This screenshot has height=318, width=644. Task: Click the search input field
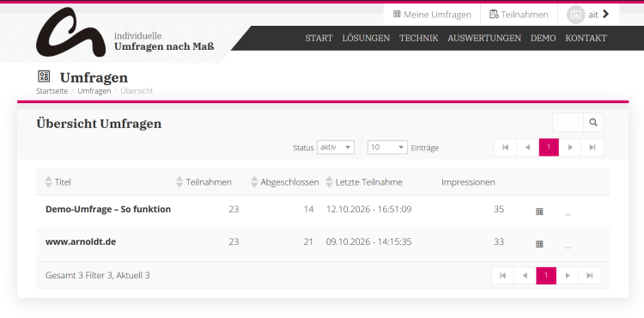click(568, 122)
